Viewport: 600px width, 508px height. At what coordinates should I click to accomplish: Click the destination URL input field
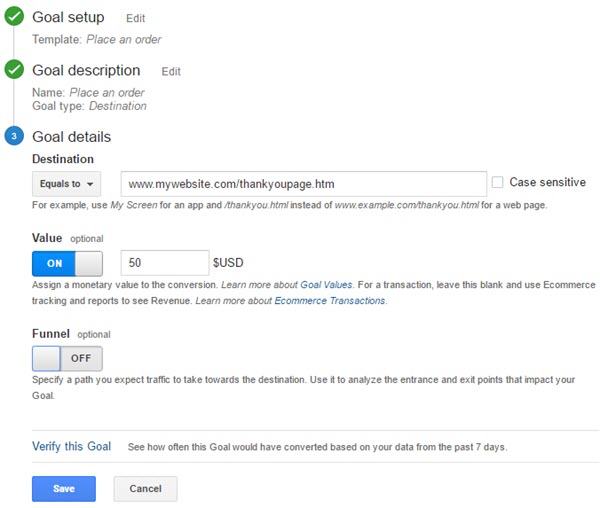(x=304, y=184)
